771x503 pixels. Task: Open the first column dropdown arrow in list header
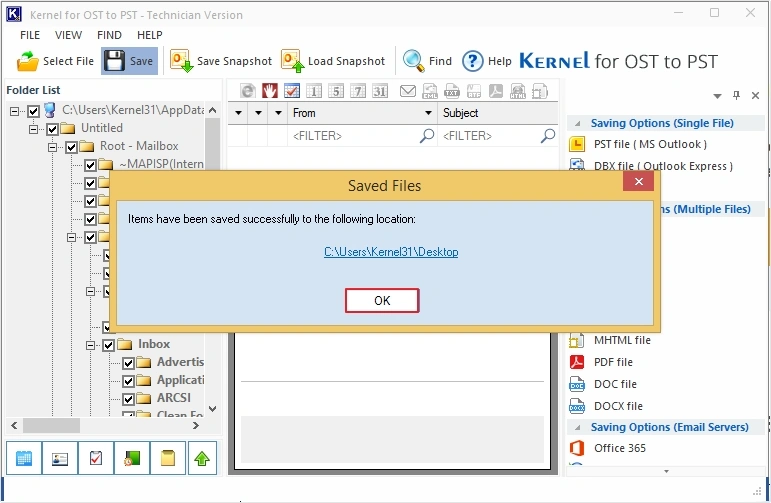238,113
